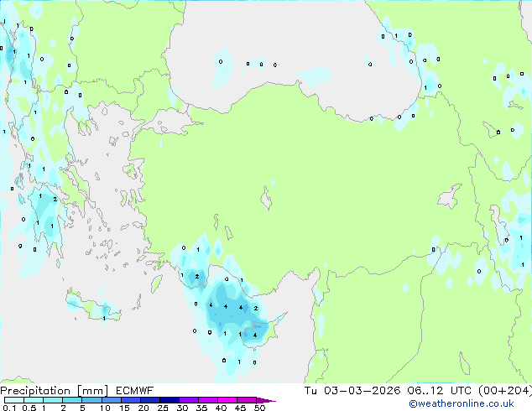Screen dimensions: 532x411
Task: Select the 2–5 mm legend color
Action: (72, 400)
